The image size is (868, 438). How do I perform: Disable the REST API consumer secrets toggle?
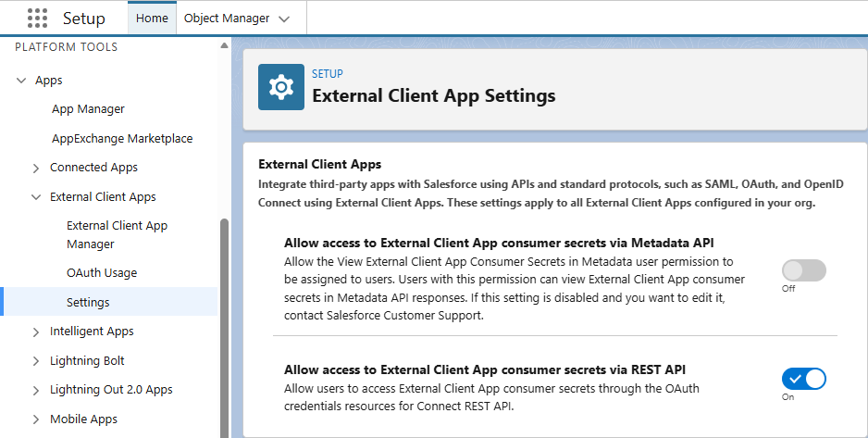pyautogui.click(x=804, y=379)
